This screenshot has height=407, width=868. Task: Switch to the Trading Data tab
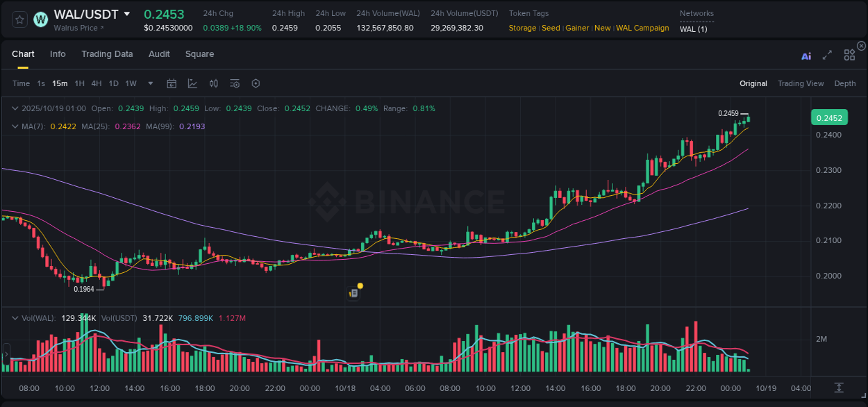point(107,53)
